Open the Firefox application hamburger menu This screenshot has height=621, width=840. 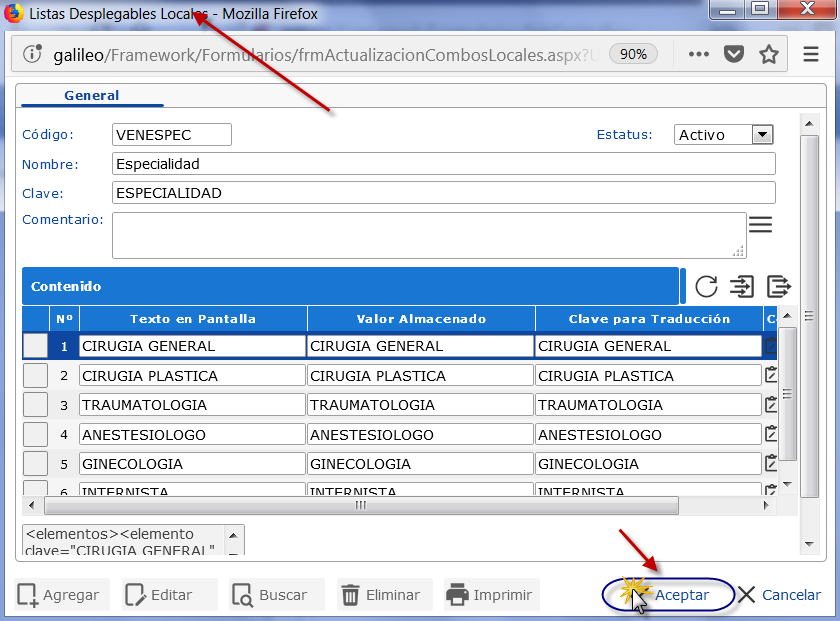pos(811,54)
